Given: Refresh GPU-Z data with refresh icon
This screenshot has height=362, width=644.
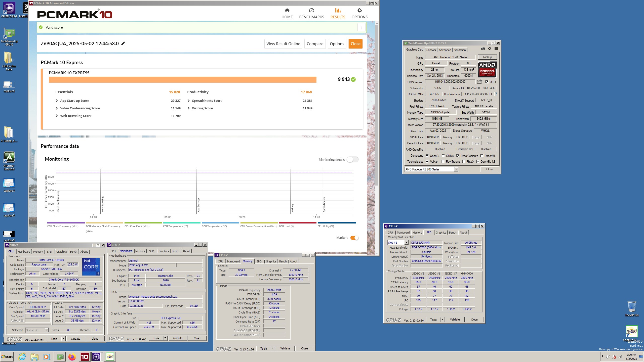Looking at the screenshot, I should (490, 49).
